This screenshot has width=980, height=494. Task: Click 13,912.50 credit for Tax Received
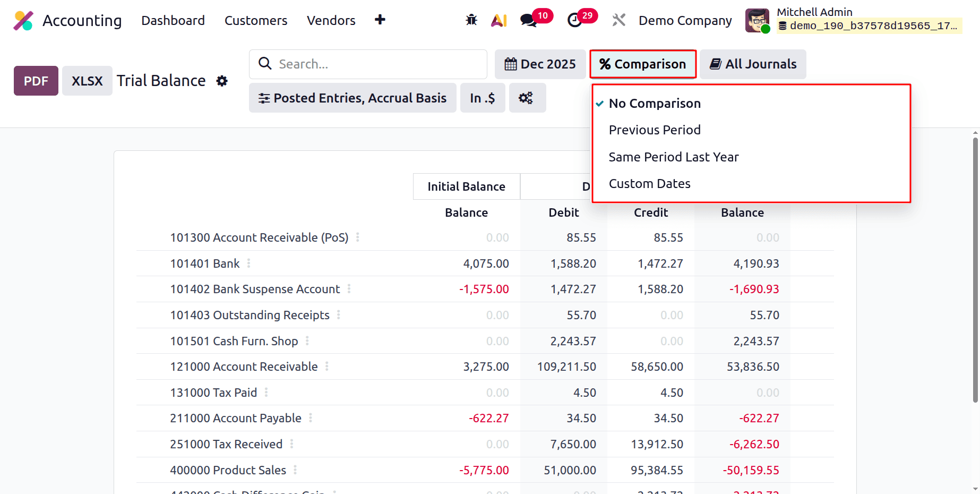(x=657, y=444)
